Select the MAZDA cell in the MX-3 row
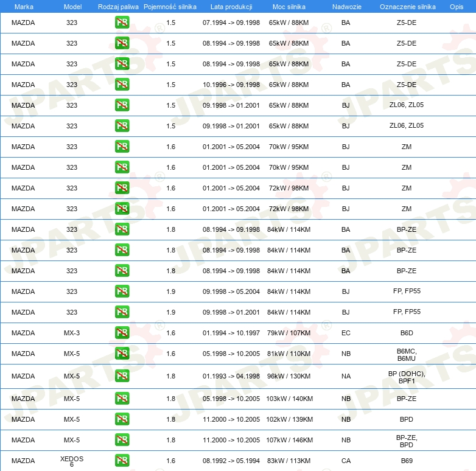Viewport: 476px width, 471px height. point(23,333)
